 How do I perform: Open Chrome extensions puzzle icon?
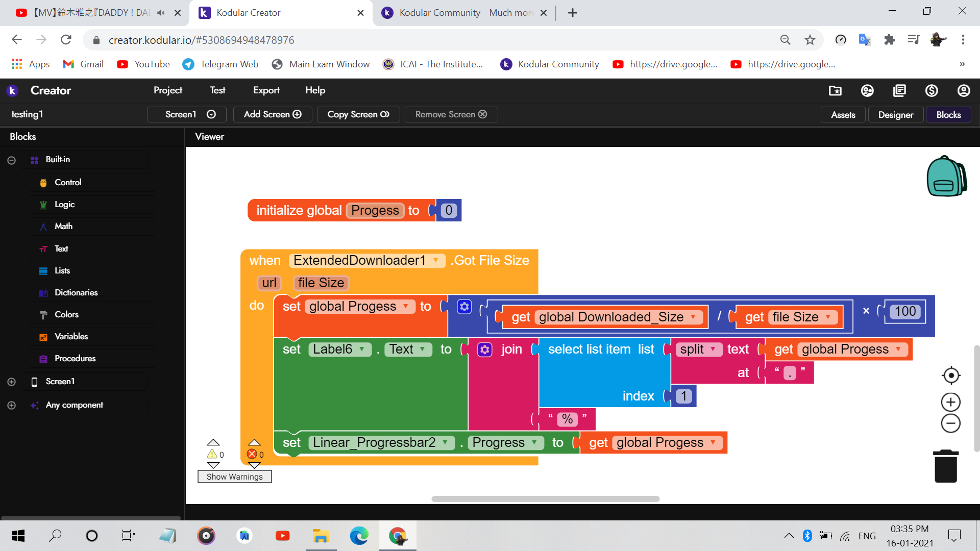889,40
